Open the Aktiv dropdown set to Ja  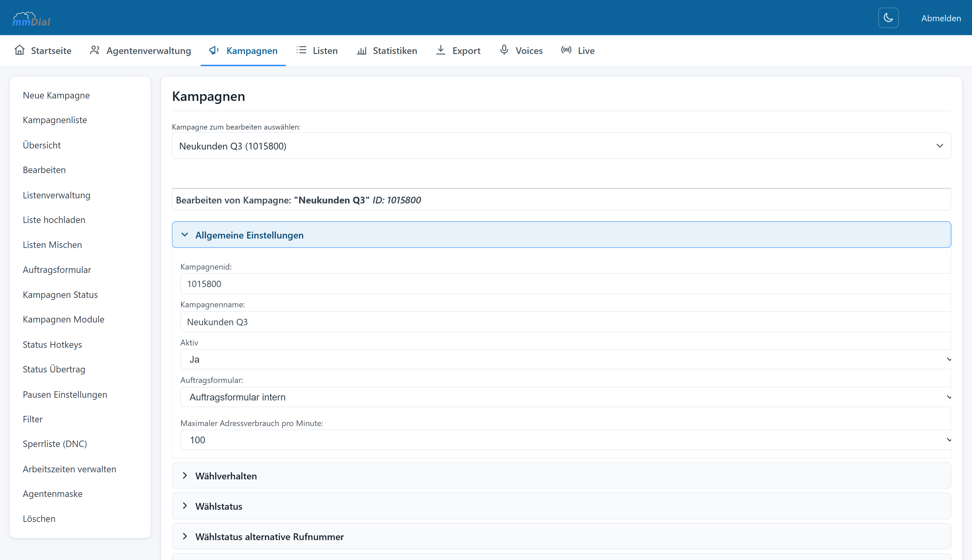566,359
